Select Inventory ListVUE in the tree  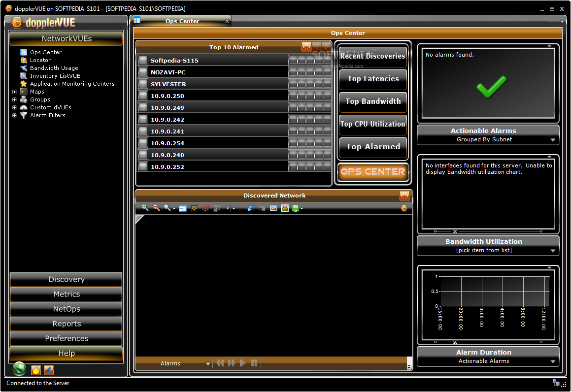55,76
